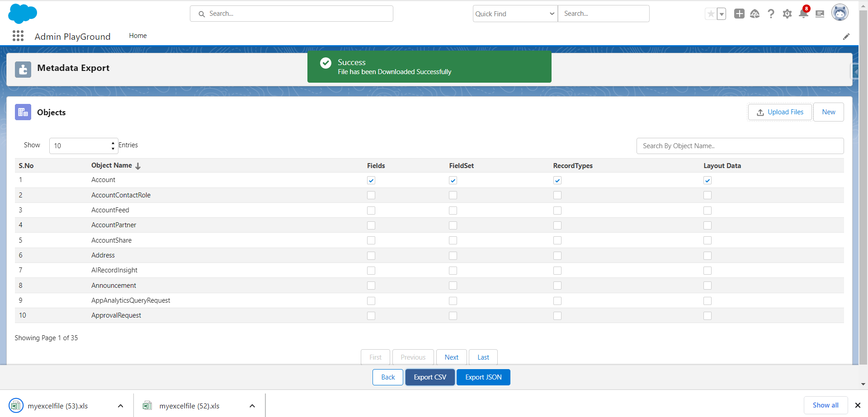Open the Help question mark icon

tap(771, 14)
